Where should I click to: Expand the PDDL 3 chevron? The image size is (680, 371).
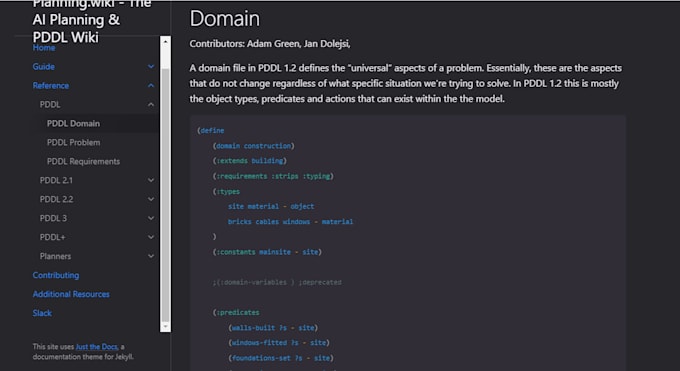[x=151, y=218]
